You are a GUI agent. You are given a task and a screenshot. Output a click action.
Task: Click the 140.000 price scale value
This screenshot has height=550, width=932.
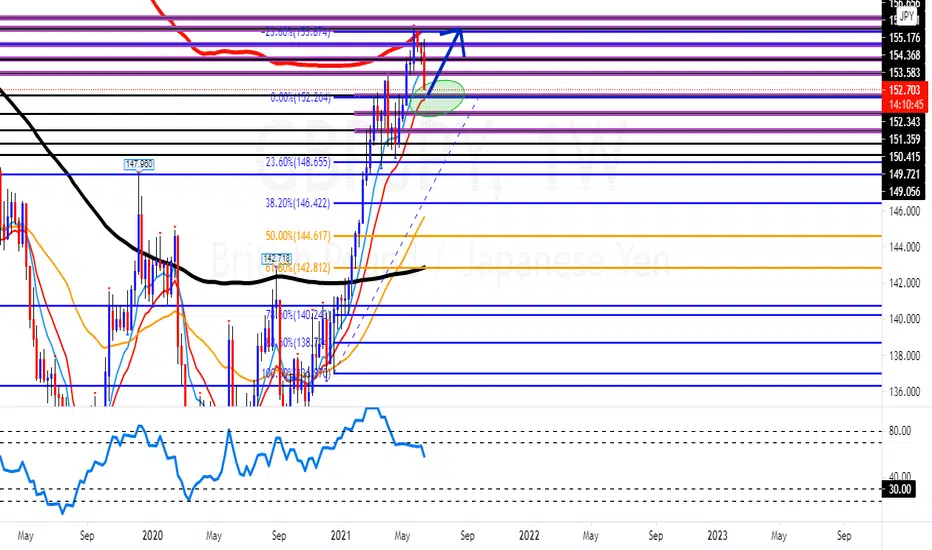point(904,319)
